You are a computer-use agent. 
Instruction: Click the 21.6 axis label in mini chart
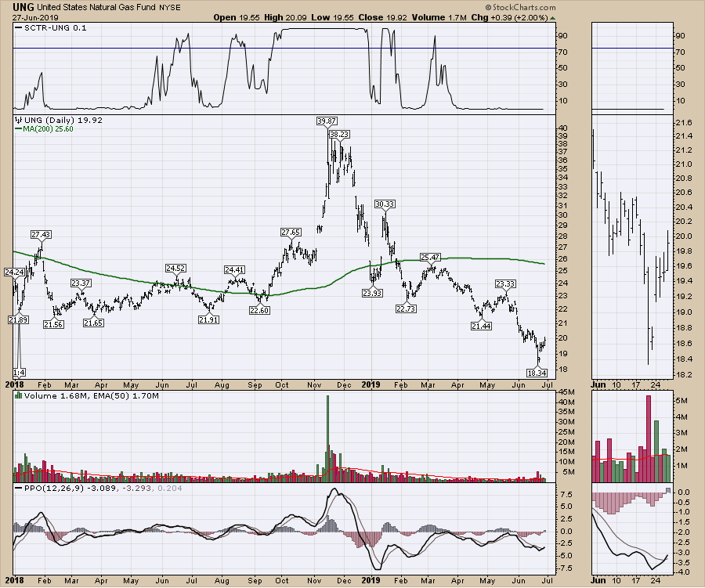(x=682, y=123)
